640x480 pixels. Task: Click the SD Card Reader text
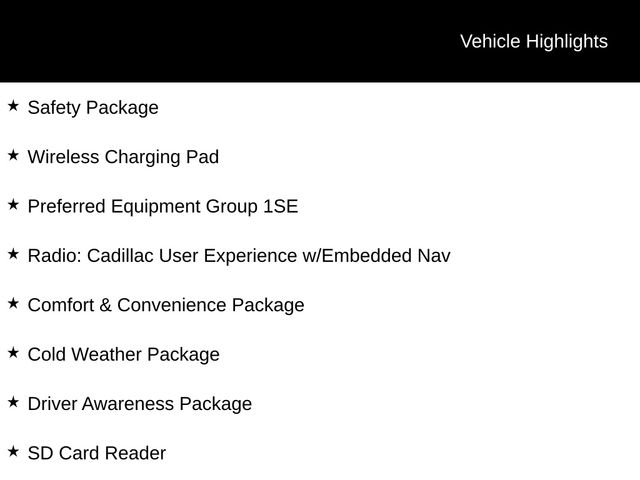coord(97,453)
